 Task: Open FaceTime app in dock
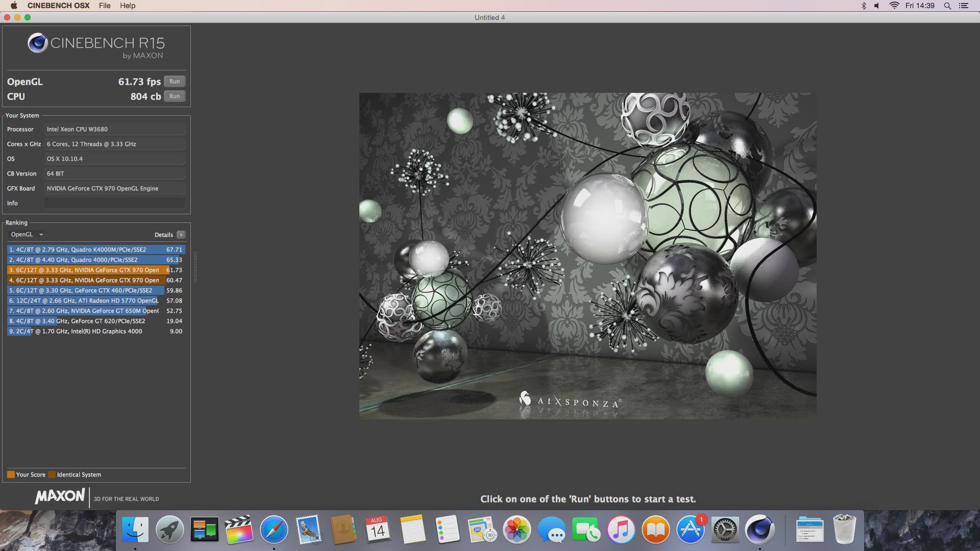tap(586, 530)
